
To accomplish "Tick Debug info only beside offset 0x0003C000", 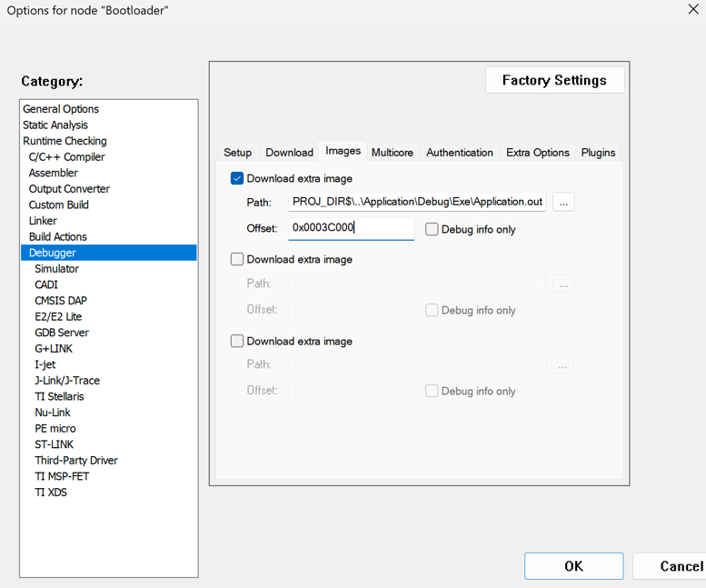I will (x=432, y=229).
